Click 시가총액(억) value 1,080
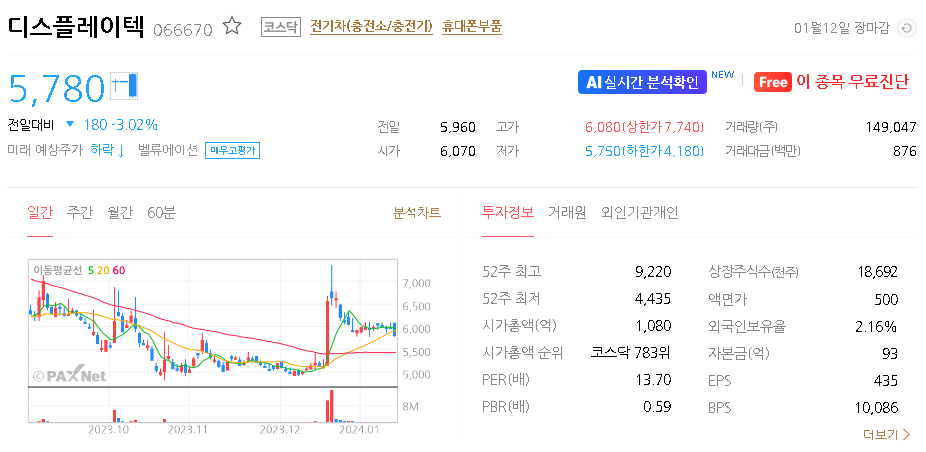The image size is (926, 452). coord(654,326)
